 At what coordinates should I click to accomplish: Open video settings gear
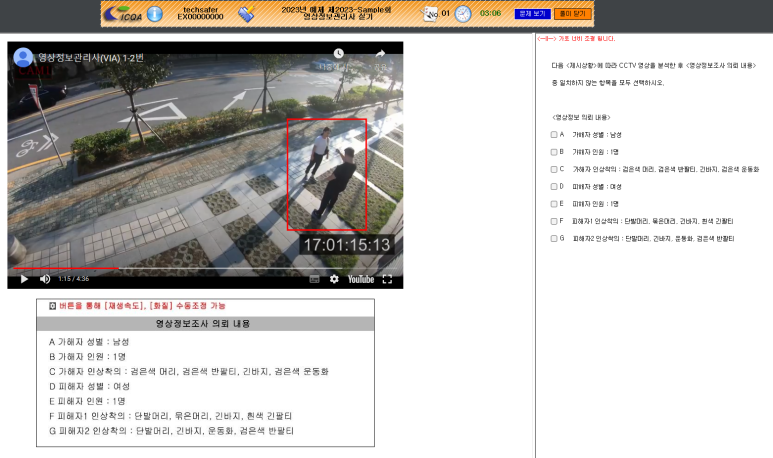334,279
